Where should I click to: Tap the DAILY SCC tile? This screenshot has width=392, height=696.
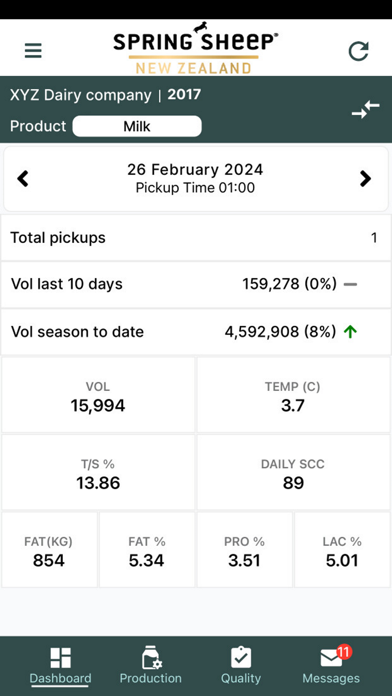click(293, 472)
